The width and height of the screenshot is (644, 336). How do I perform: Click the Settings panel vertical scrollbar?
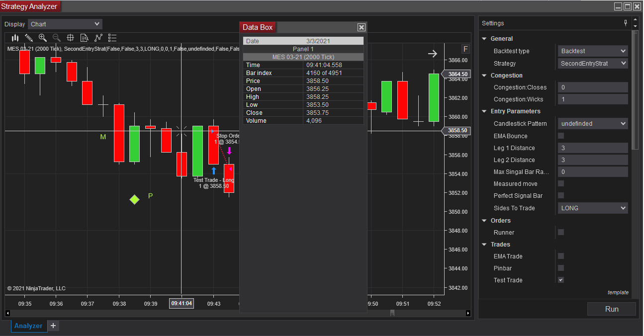[x=635, y=89]
